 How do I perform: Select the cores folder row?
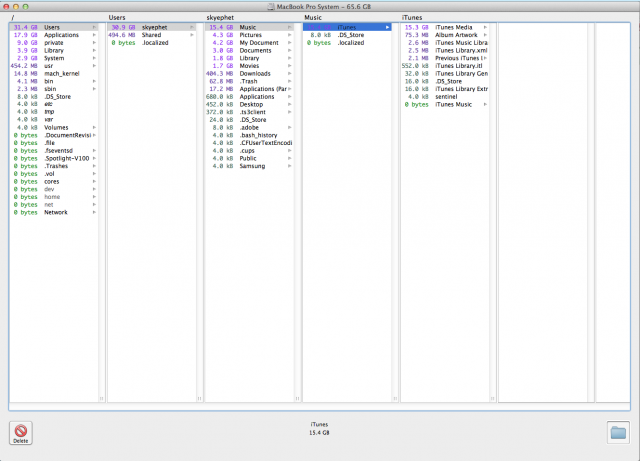click(x=54, y=182)
